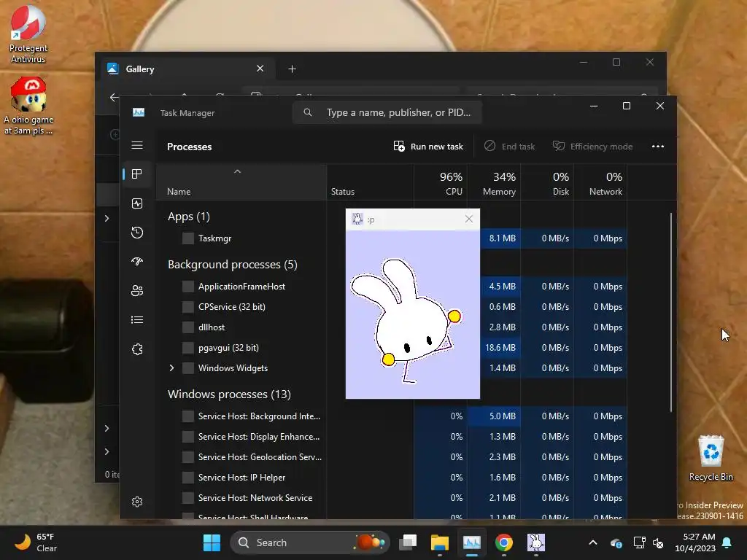The image size is (747, 560).
Task: Click the Efficiency mode button
Action: [592, 146]
